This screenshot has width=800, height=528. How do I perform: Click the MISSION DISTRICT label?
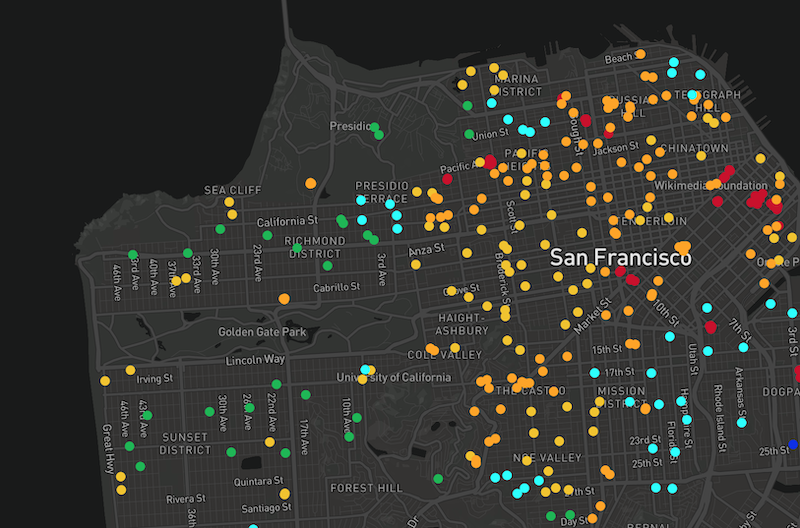pyautogui.click(x=621, y=397)
